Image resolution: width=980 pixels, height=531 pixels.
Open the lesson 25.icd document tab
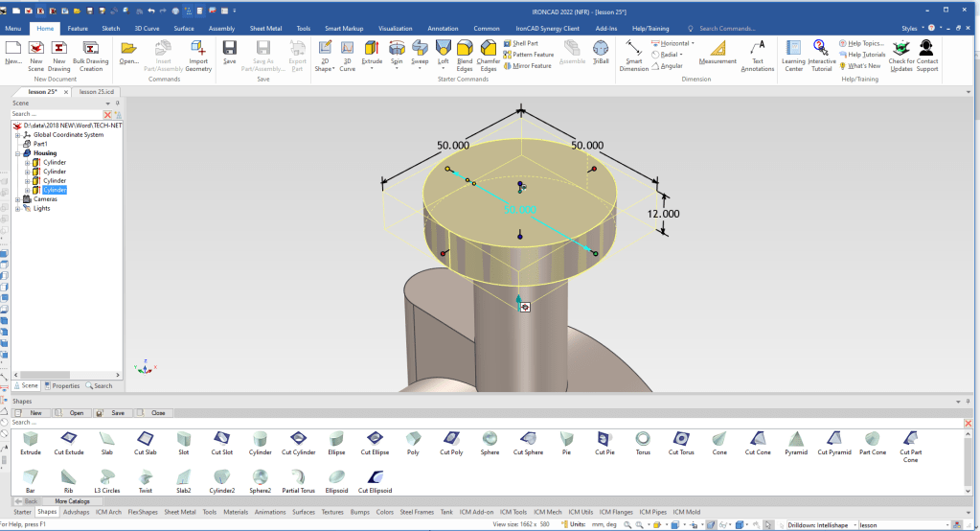point(95,91)
